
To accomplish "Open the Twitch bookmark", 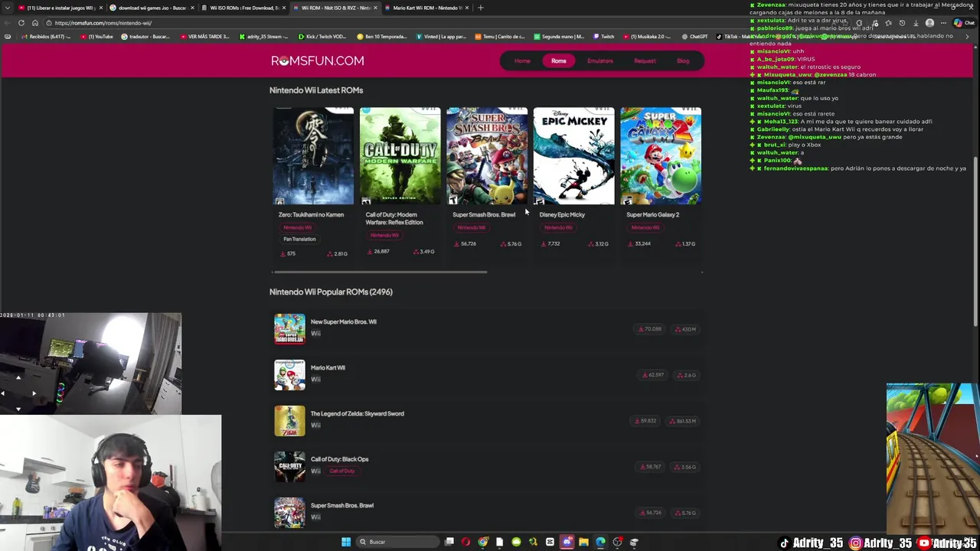I will 604,37.
